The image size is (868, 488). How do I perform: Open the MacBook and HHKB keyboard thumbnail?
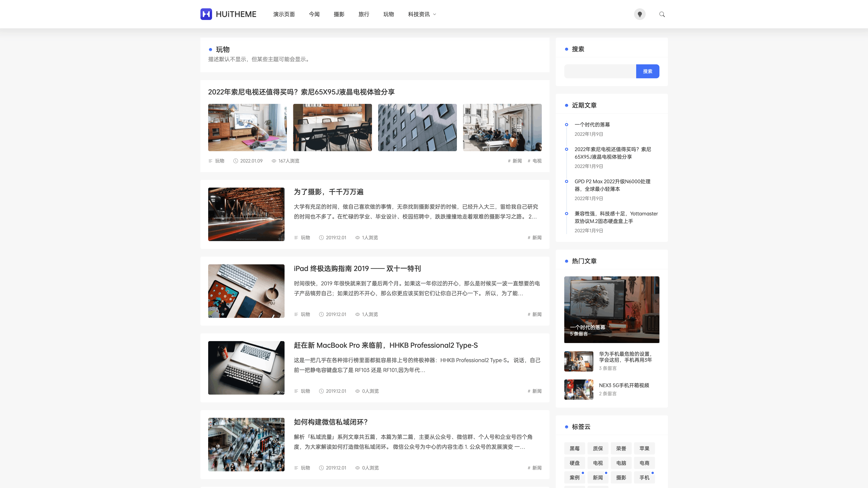[246, 368]
